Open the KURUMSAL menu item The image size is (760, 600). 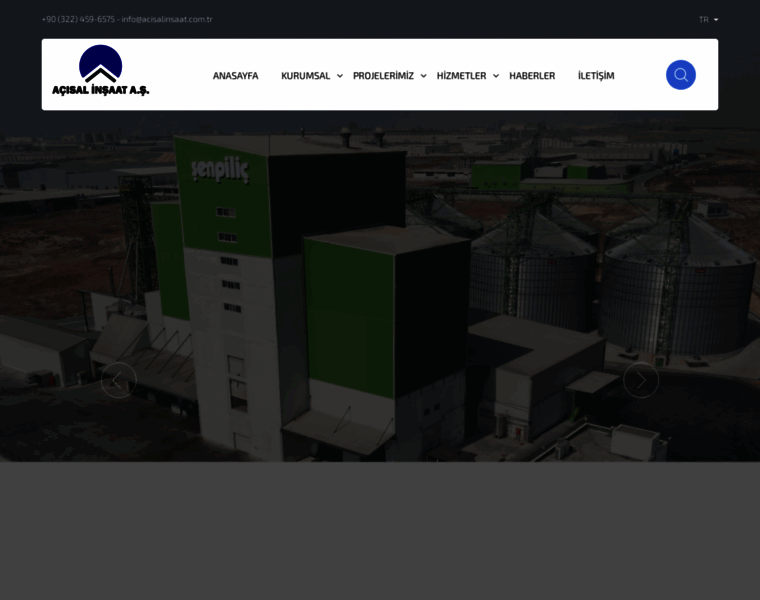click(x=305, y=76)
